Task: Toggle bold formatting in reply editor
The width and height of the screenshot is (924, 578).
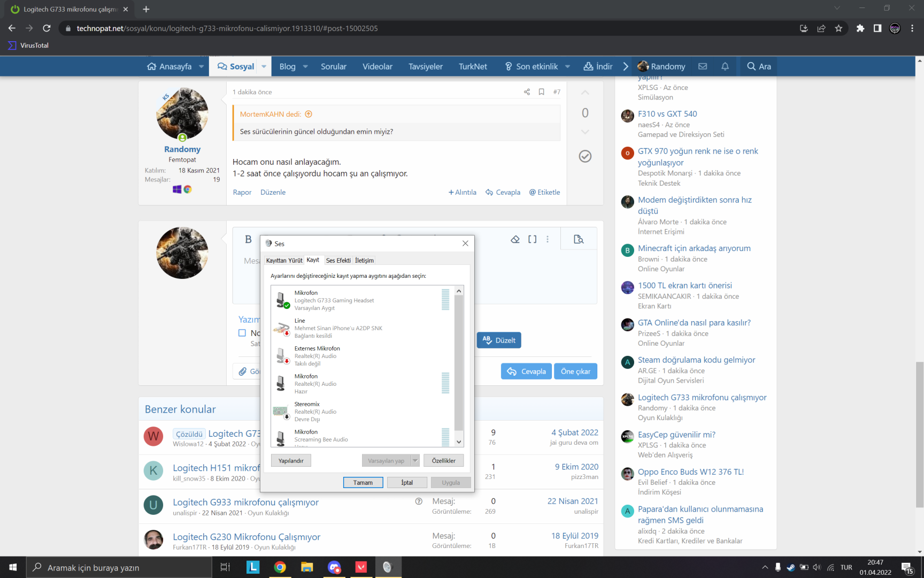Action: point(248,239)
